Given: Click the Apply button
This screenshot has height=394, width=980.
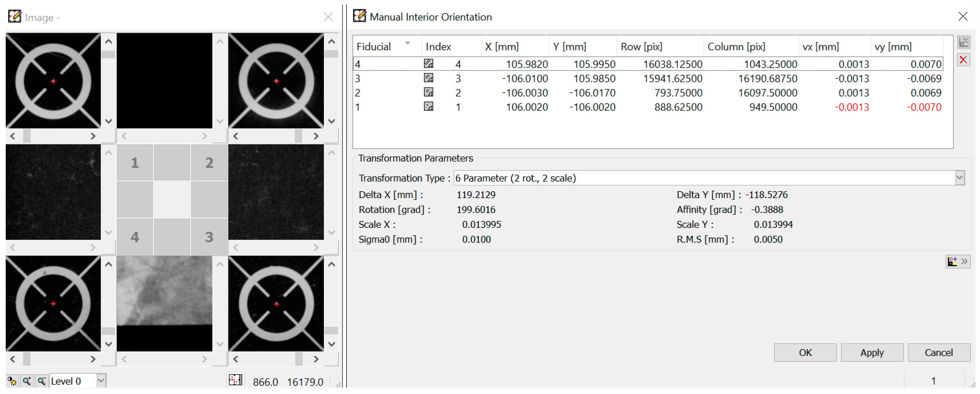Looking at the screenshot, I should point(872,353).
